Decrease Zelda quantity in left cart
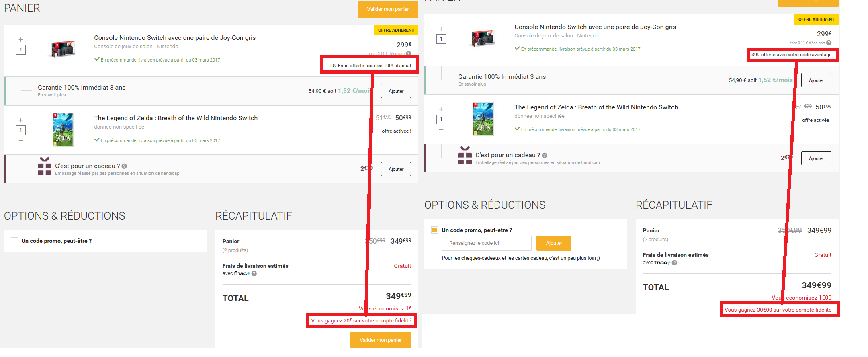Viewport: 868px width, 357px height. (x=21, y=140)
